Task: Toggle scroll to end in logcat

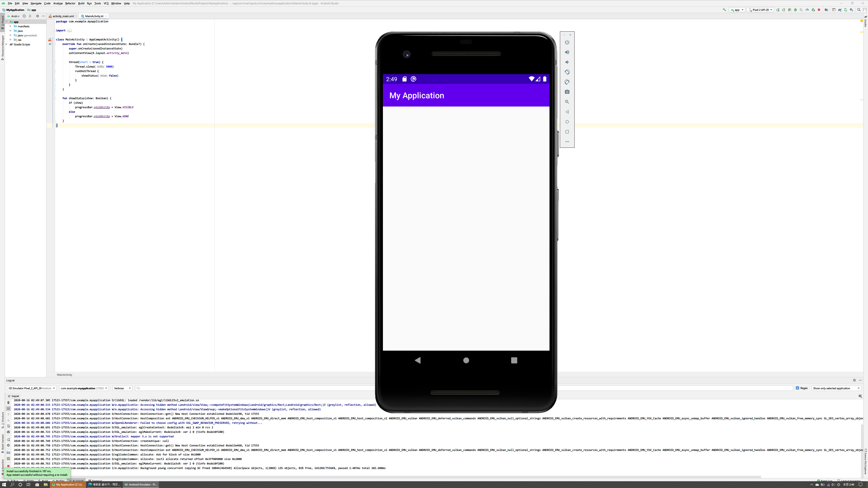Action: pos(8,408)
